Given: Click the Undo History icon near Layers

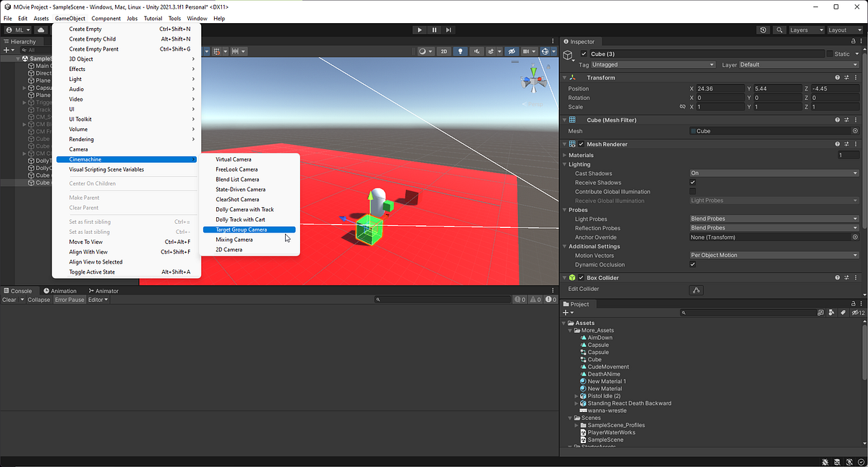Looking at the screenshot, I should 763,30.
